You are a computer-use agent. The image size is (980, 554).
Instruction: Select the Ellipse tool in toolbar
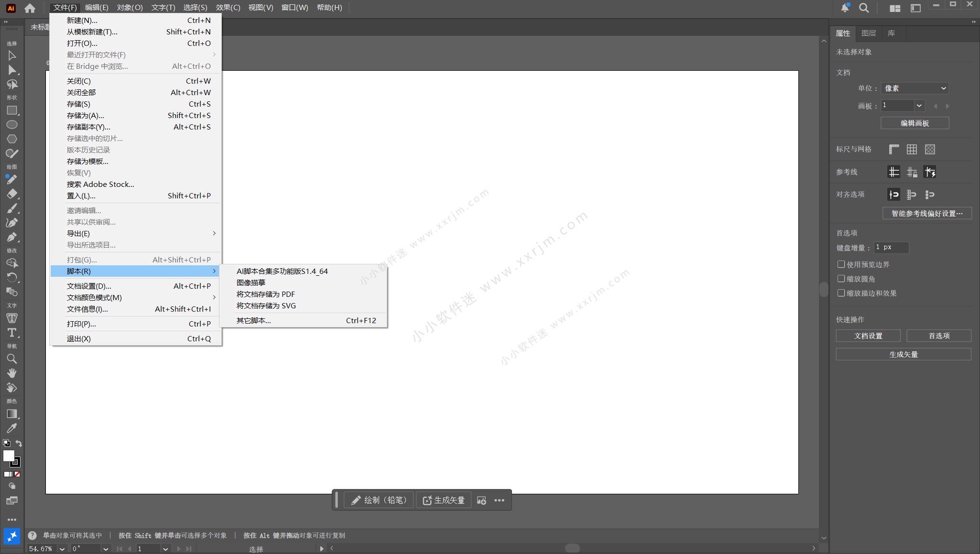12,125
